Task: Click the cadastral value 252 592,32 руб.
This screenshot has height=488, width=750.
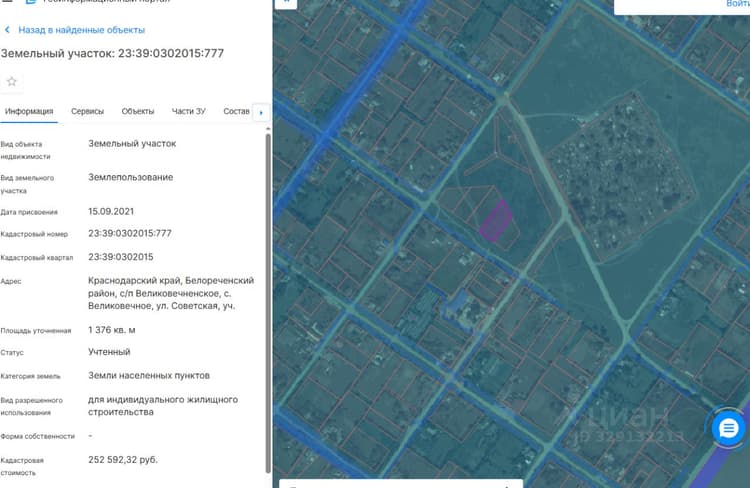Action: click(123, 460)
